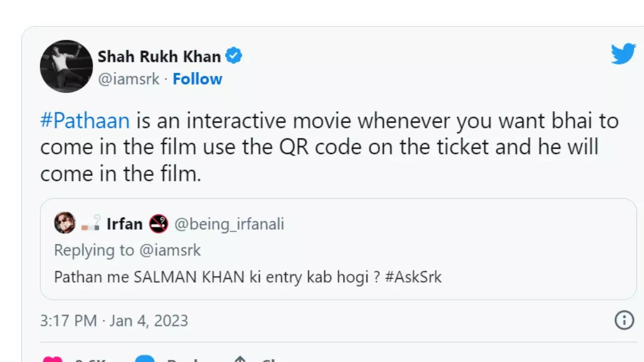Click the Shah Rukh Khan display name
The width and height of the screenshot is (644, 362).
click(x=159, y=56)
